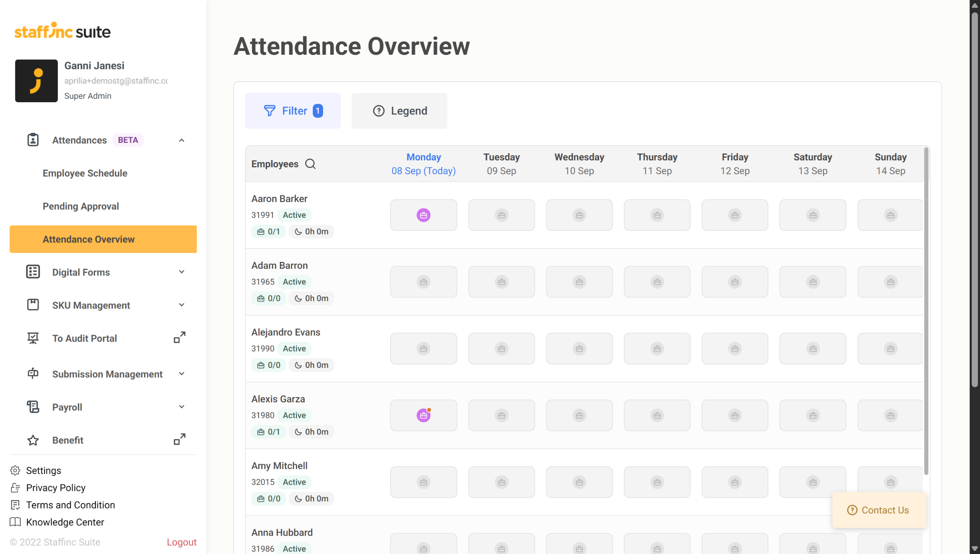Click the Staffinc Suite logo
Screen dimensions: 980x554
pyautogui.click(x=62, y=31)
